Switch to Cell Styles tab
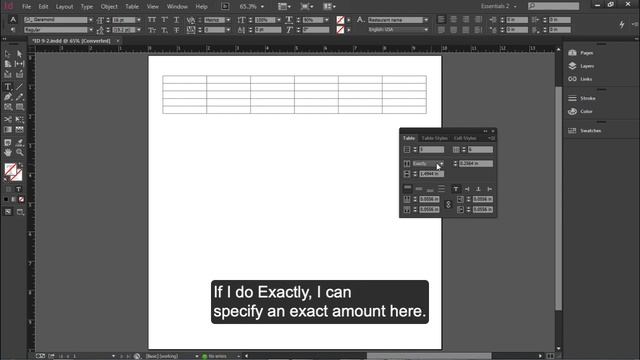The height and width of the screenshot is (360, 640). pos(465,138)
